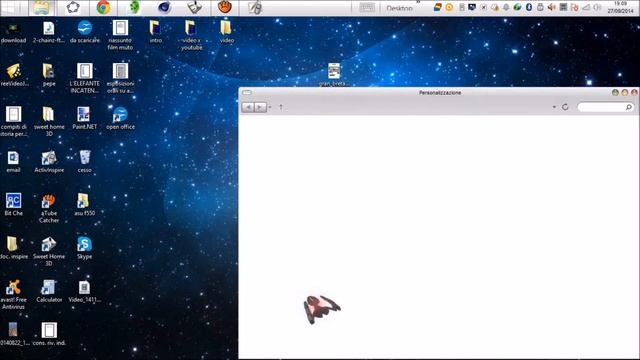Image resolution: width=640 pixels, height=360 pixels.
Task: Launch Google Chrome from the taskbar
Action: [x=103, y=7]
